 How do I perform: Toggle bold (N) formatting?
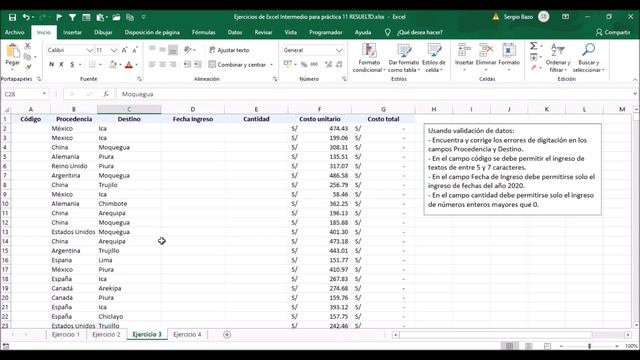coord(51,64)
